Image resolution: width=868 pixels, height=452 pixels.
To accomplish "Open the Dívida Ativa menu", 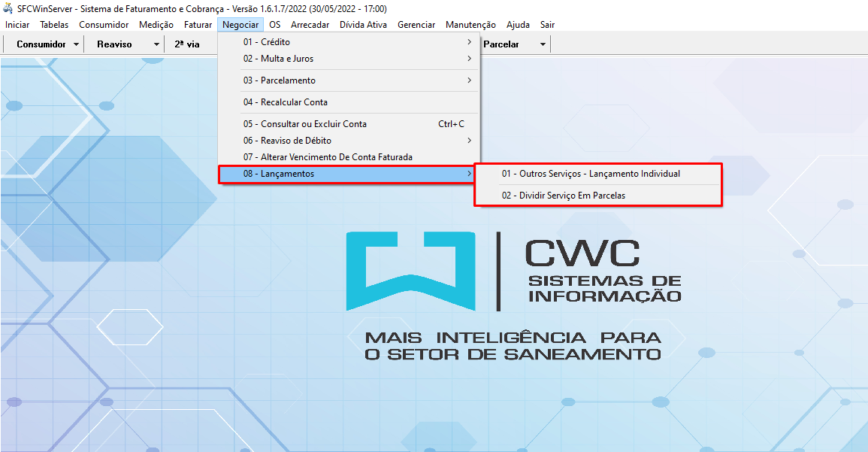I will [x=363, y=24].
